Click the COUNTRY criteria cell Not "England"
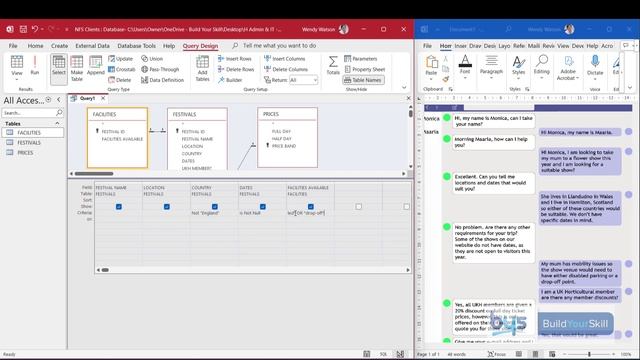Viewport: 640px width, 360px height. (x=214, y=213)
